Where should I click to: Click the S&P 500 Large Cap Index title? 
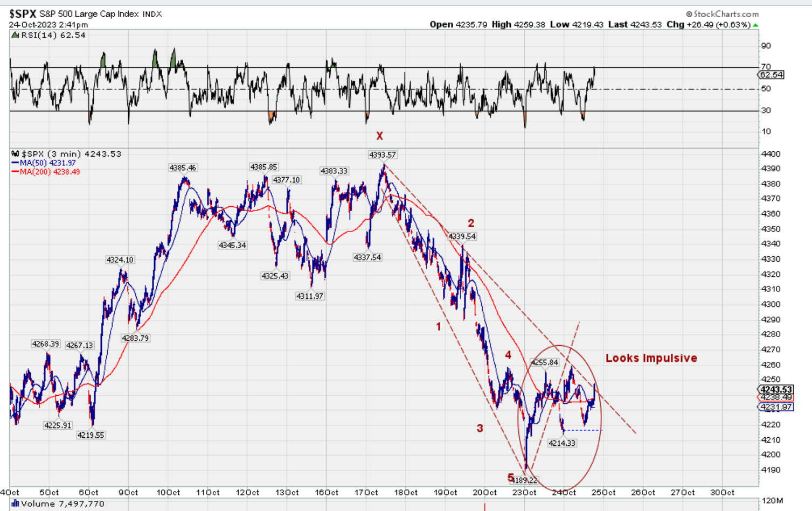click(x=89, y=14)
